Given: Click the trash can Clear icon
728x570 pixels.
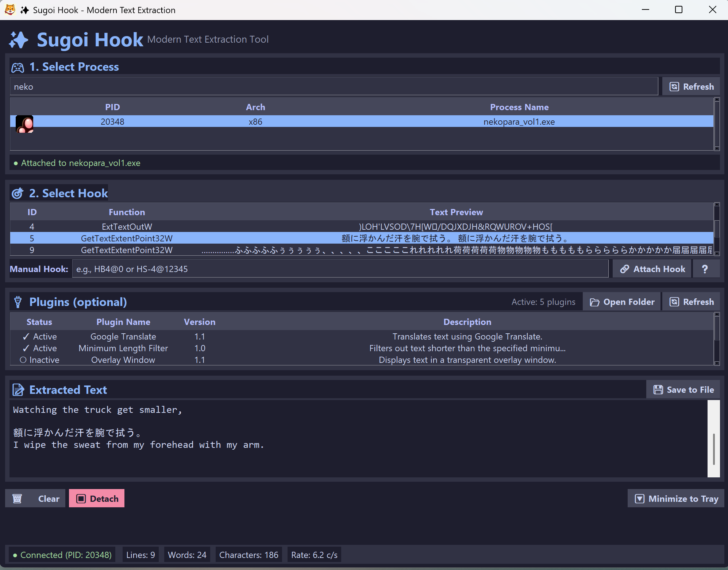Looking at the screenshot, I should coord(17,499).
